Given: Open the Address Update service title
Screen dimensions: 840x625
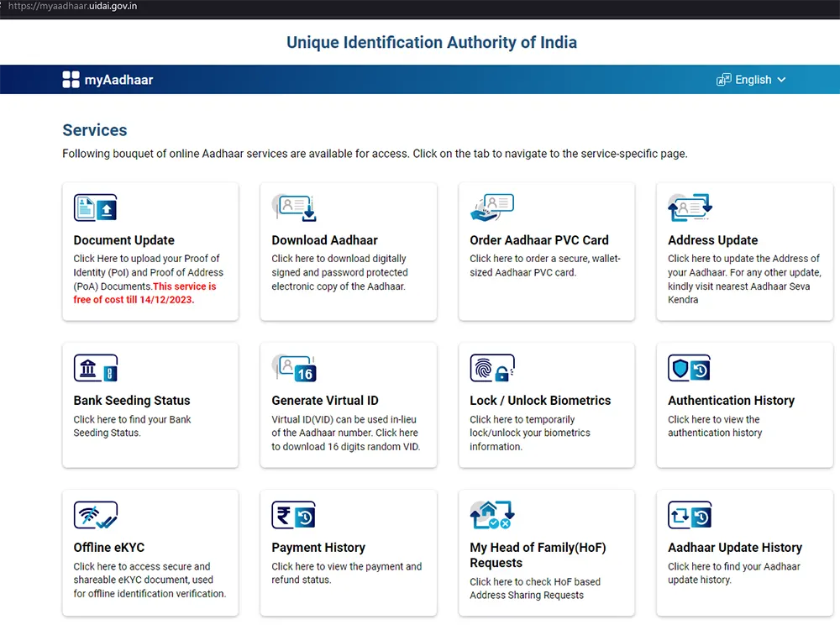Looking at the screenshot, I should (x=712, y=240).
